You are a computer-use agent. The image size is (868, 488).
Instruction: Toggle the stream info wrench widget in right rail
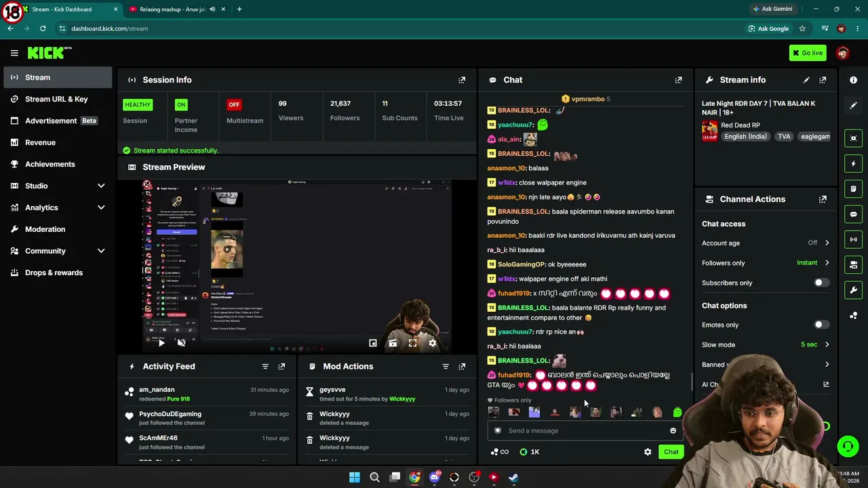pyautogui.click(x=853, y=290)
